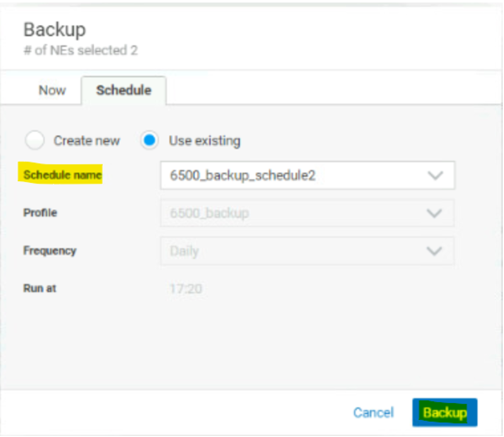Open the Frequency Daily dropdown
Screen dimensions: 504x437
point(307,251)
